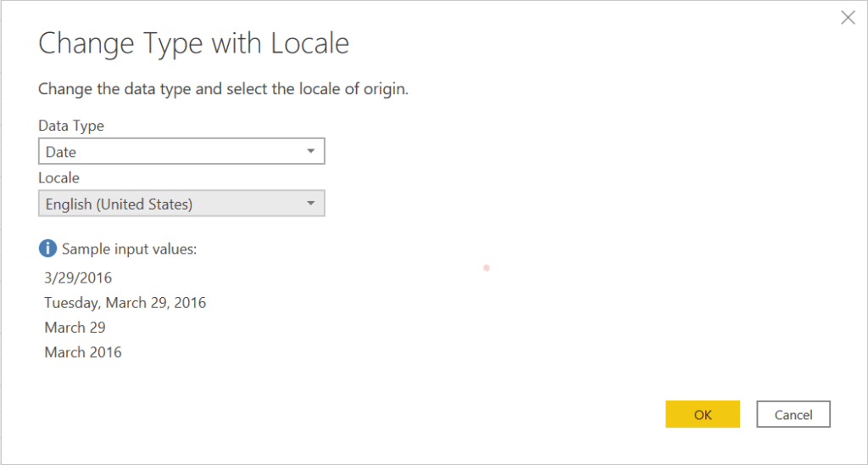The image size is (868, 465).
Task: Click the small red dot in the dialog
Action: pos(487,268)
